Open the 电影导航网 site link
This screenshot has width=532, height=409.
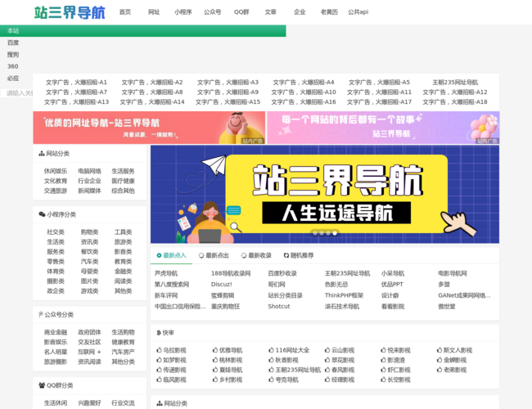(453, 273)
